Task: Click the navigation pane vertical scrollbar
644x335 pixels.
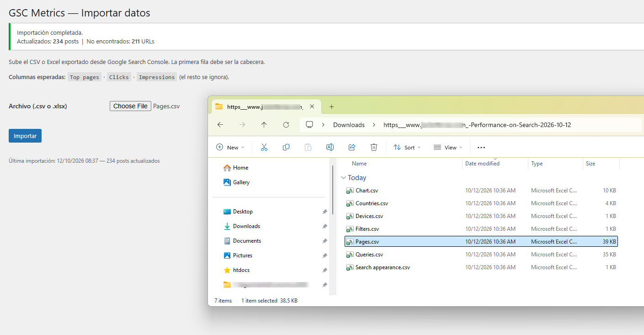Action: coord(333,190)
